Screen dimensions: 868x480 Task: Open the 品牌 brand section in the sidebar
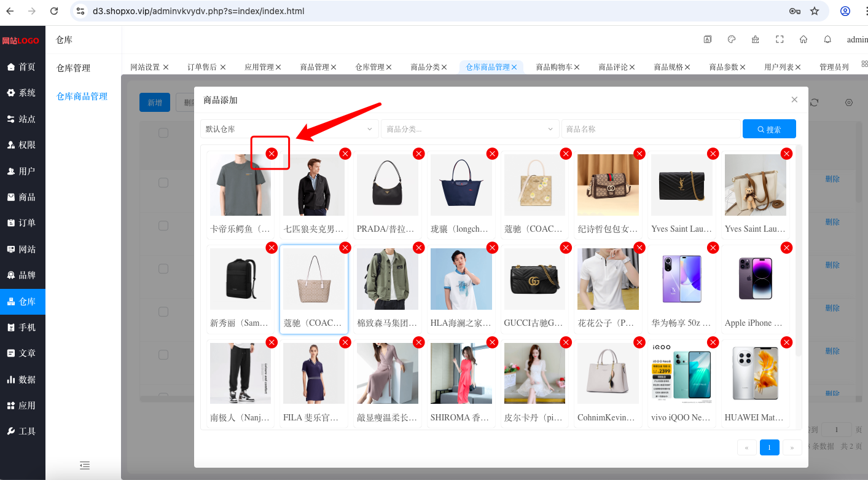pyautogui.click(x=22, y=275)
